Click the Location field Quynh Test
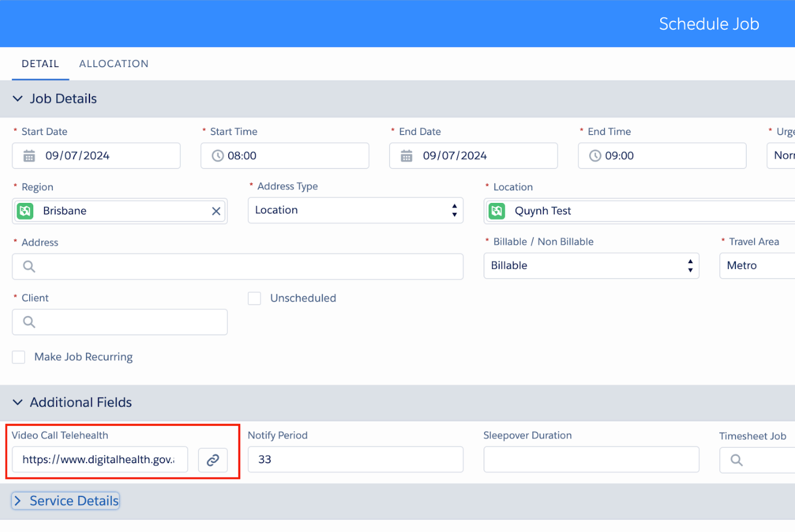The image size is (795, 532). click(x=640, y=211)
